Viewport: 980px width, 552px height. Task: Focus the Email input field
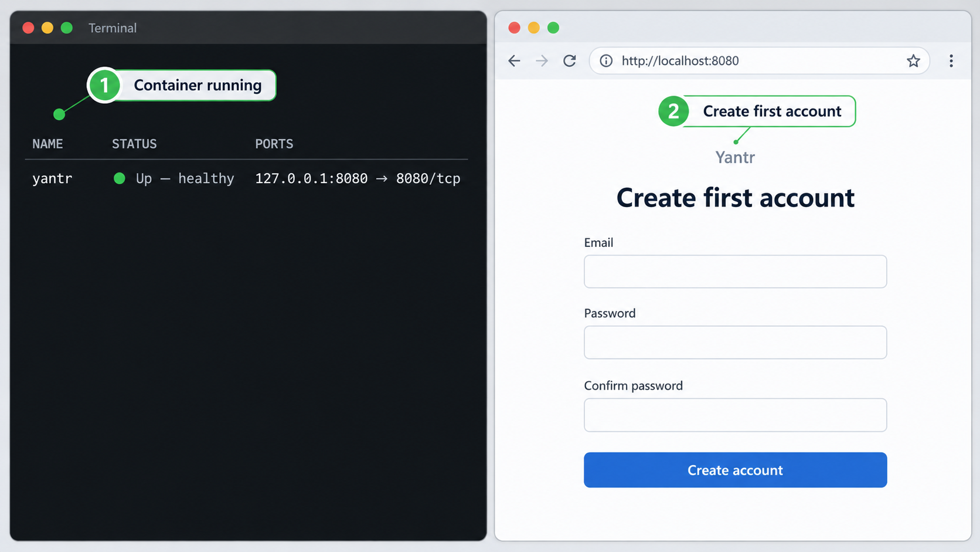735,272
